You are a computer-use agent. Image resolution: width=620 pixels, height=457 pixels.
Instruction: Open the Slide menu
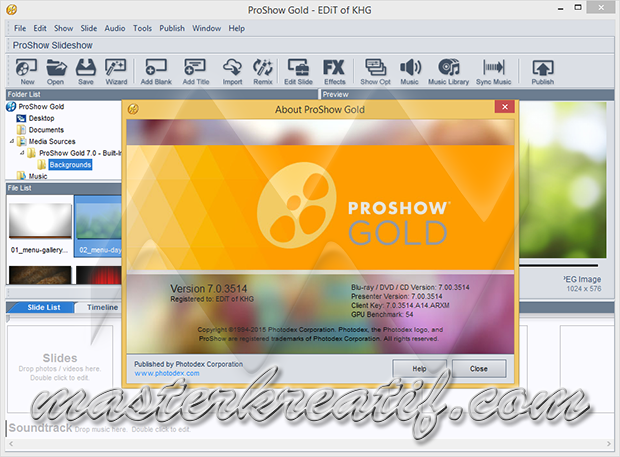89,28
